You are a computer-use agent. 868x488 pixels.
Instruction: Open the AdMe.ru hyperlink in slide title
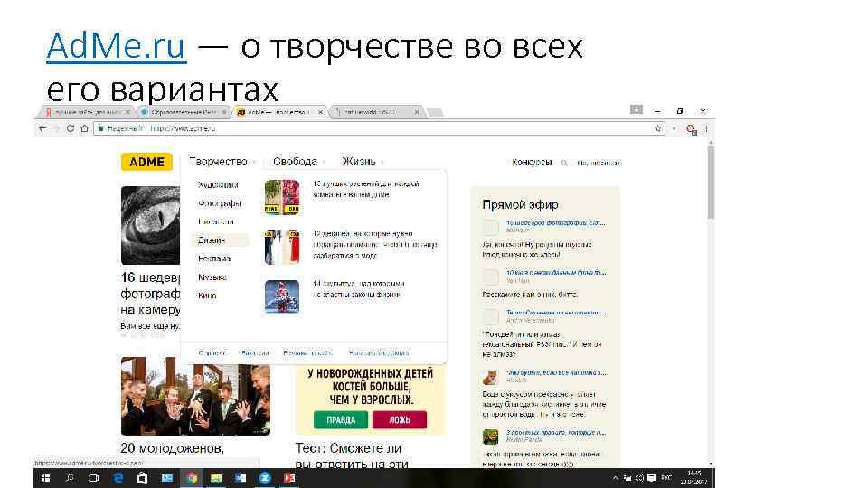[x=117, y=46]
